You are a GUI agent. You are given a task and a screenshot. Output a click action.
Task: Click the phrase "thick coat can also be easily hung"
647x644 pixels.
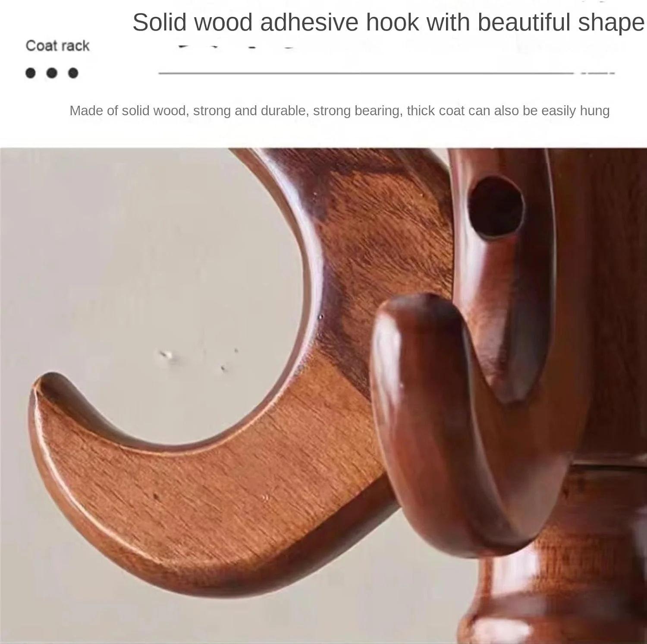[508, 111]
